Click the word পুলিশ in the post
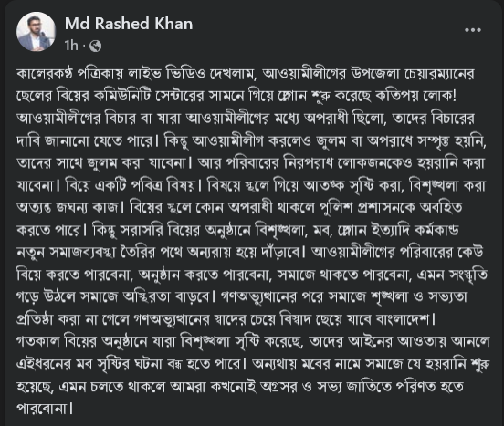The height and width of the screenshot is (426, 504). click(x=336, y=207)
